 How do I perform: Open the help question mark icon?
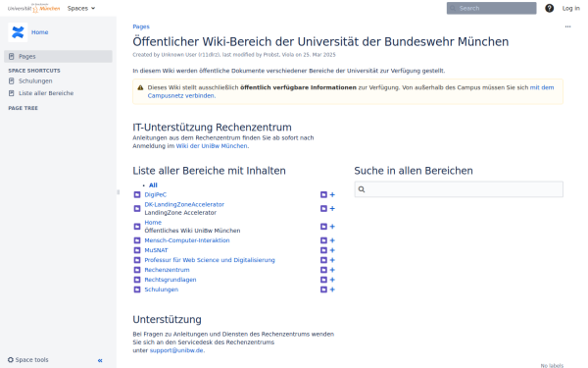[550, 8]
